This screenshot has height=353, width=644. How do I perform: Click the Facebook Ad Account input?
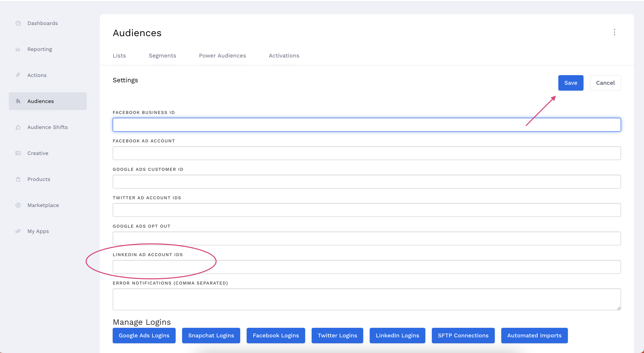(366, 153)
